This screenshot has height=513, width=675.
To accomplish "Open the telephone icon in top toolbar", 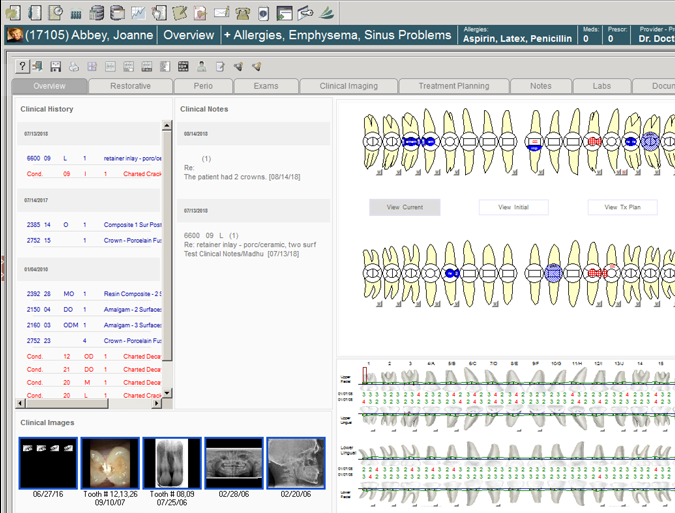I will tap(242, 13).
